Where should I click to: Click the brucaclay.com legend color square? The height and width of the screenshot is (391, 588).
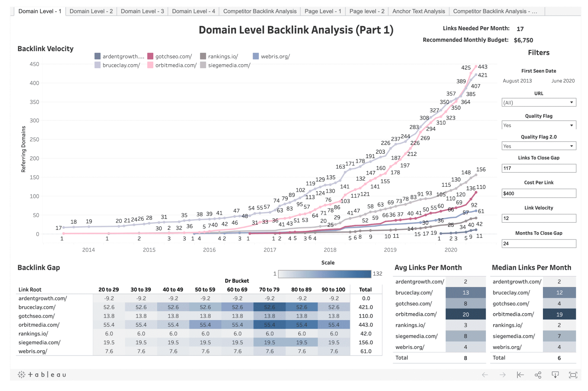point(98,66)
